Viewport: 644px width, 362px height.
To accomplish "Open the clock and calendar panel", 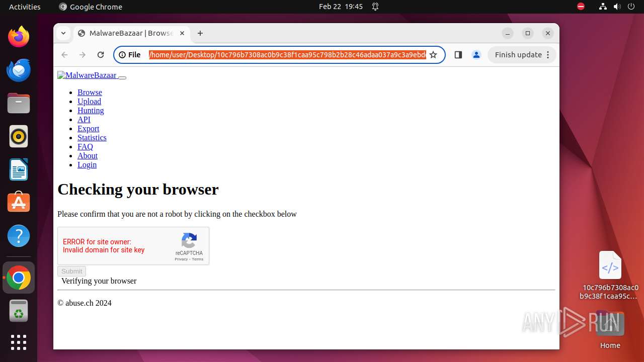I will (x=341, y=7).
